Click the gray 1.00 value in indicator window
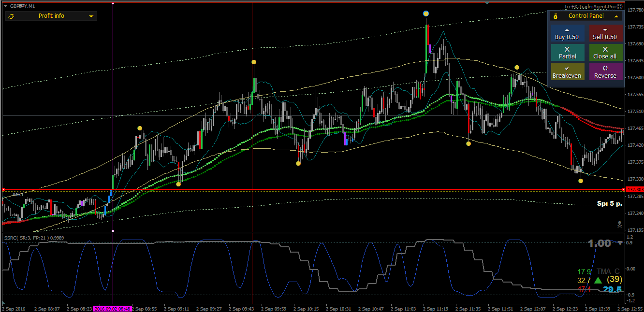Image resolution: width=644 pixels, height=312 pixels. point(600,243)
